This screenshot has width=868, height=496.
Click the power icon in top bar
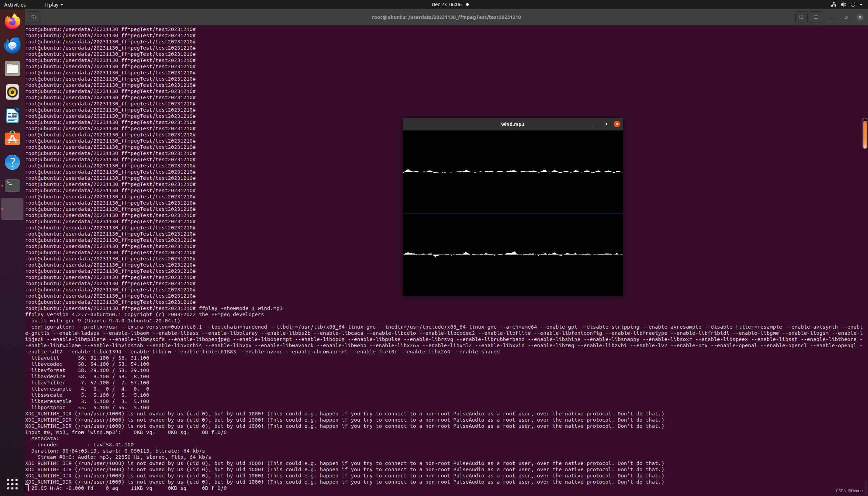coord(853,4)
